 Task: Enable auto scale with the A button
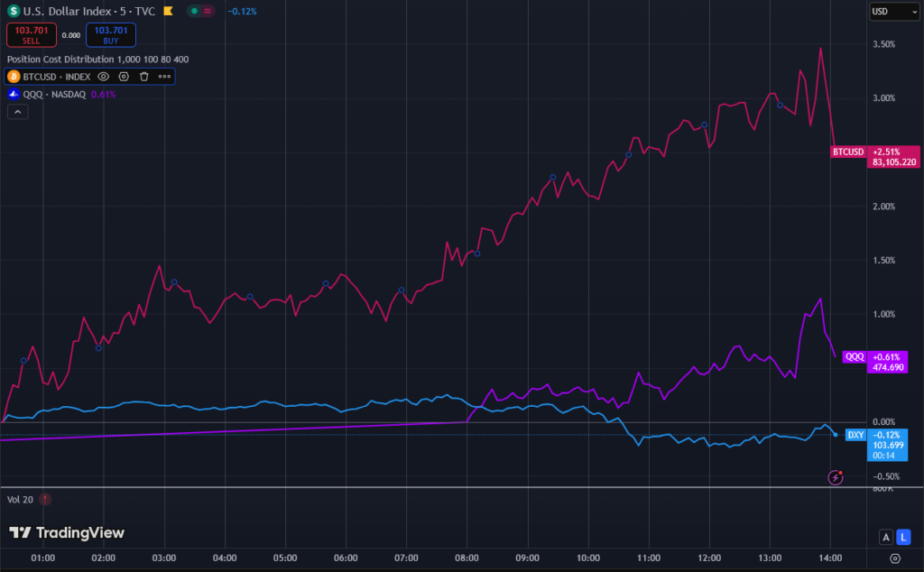point(886,537)
